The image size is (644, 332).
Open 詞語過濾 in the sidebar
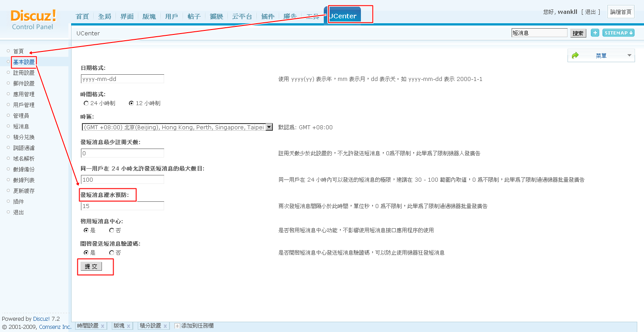click(24, 148)
